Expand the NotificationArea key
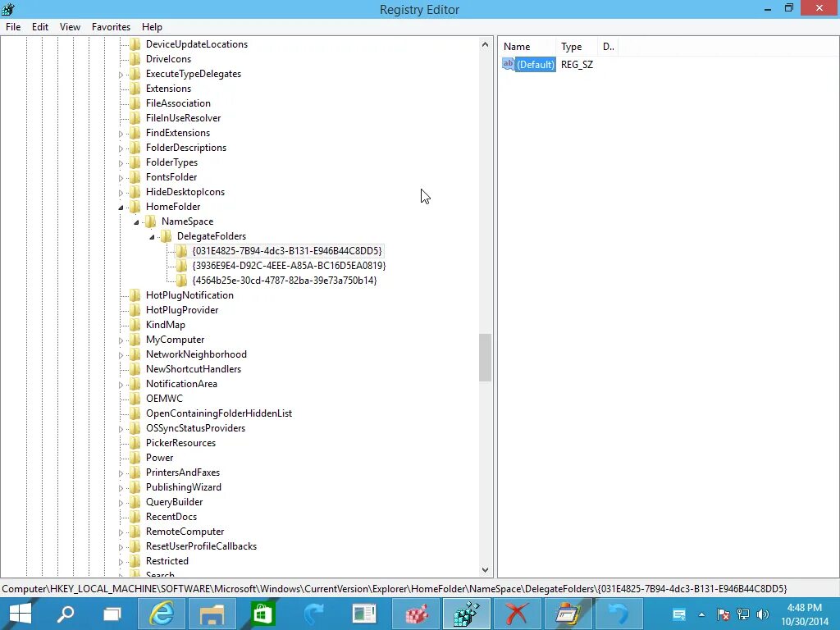This screenshot has height=630, width=840. pyautogui.click(x=121, y=385)
